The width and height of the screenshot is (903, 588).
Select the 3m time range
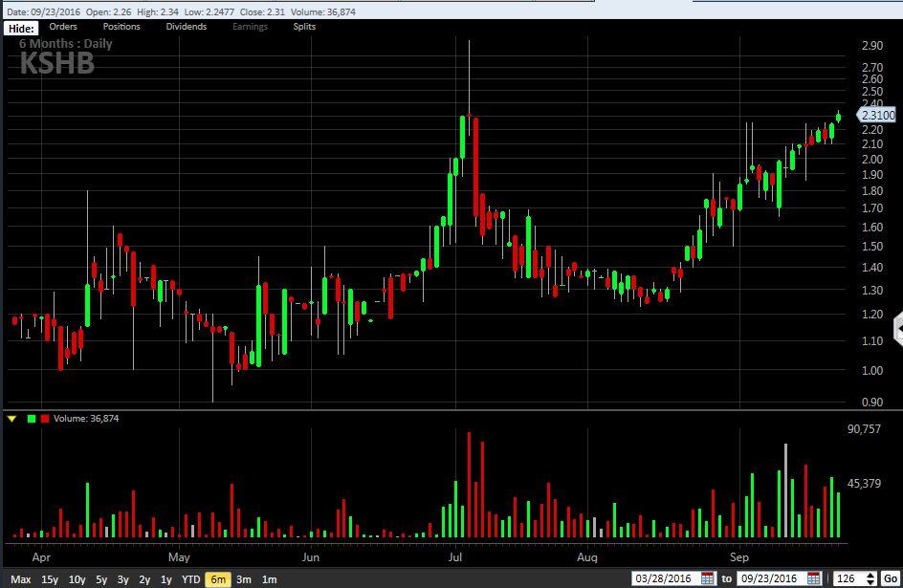pos(244,579)
